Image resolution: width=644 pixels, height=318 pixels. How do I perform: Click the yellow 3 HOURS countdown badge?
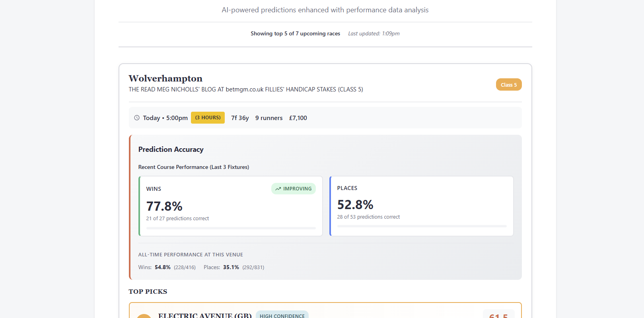pos(208,118)
